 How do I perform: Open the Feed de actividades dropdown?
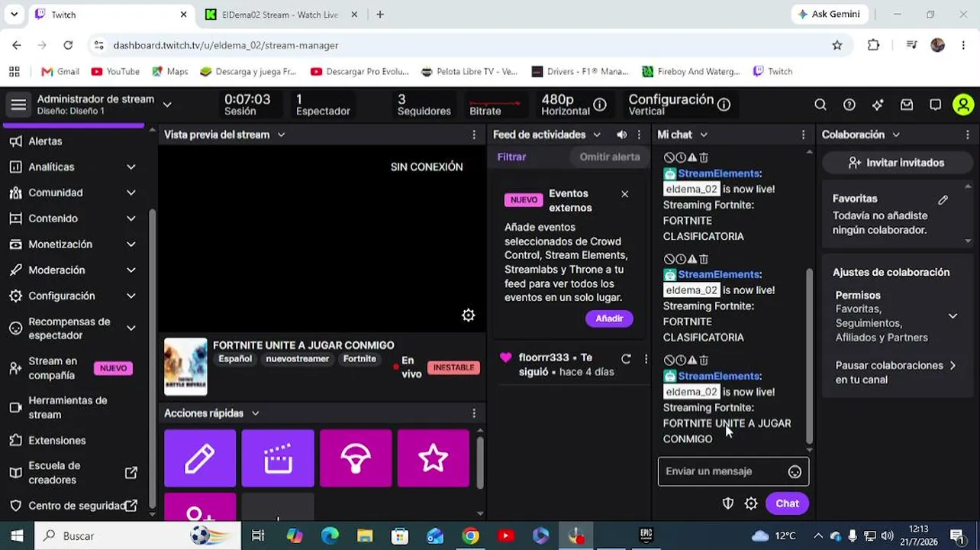coord(597,134)
